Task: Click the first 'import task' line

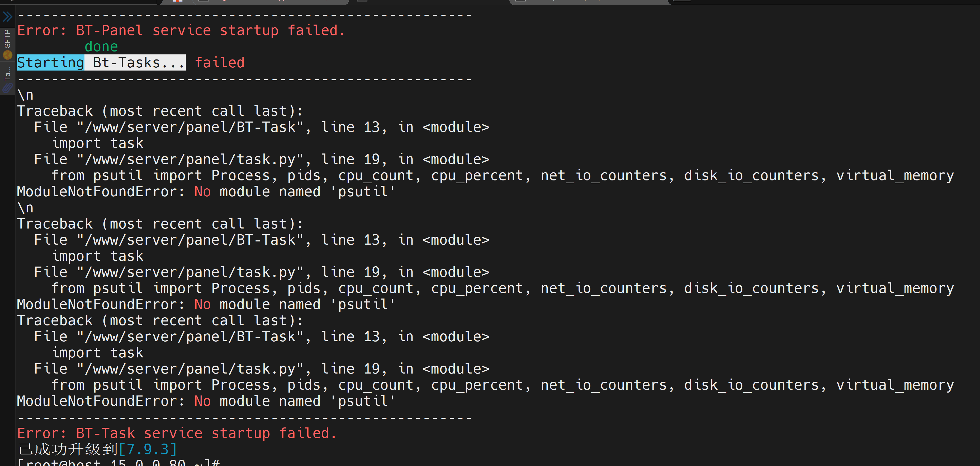Action: pos(97,143)
